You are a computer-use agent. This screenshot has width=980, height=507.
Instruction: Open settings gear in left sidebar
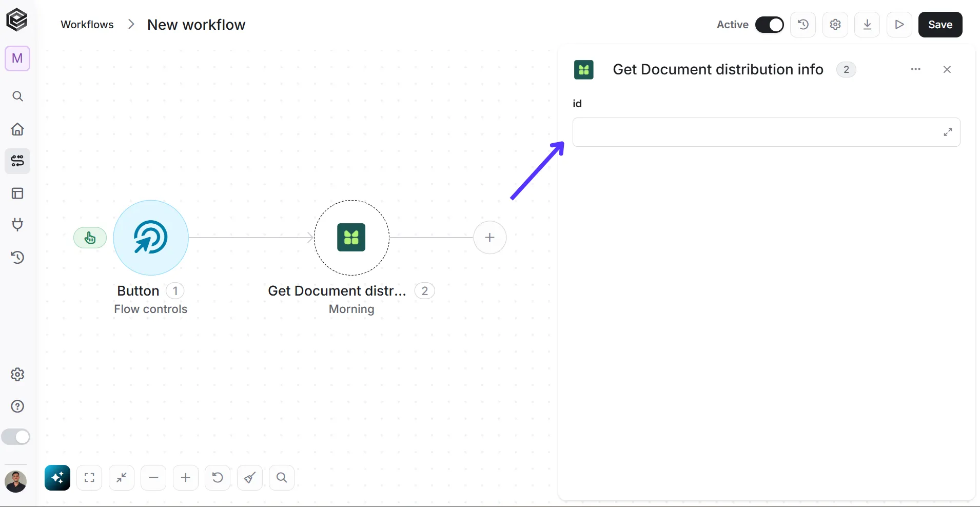pos(17,375)
